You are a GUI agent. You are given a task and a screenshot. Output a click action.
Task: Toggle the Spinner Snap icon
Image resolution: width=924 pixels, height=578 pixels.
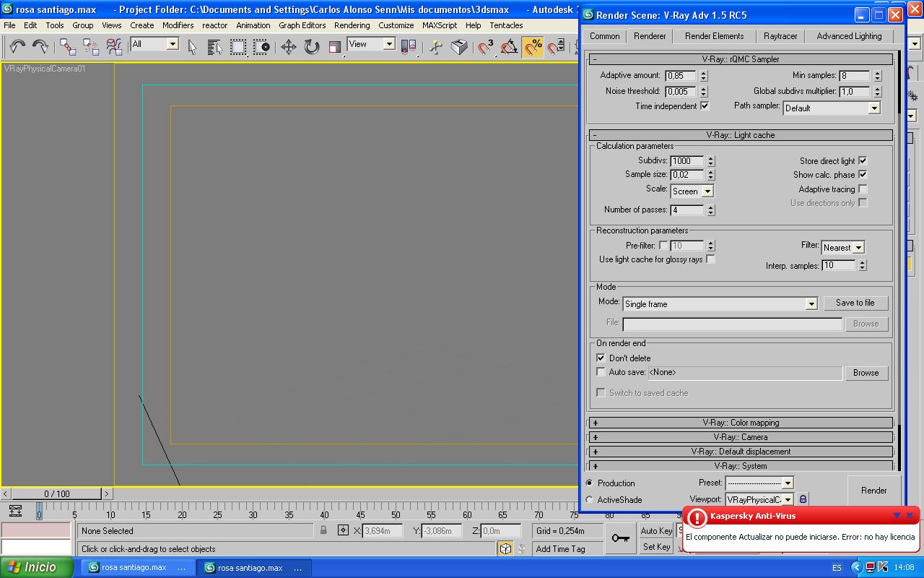556,47
